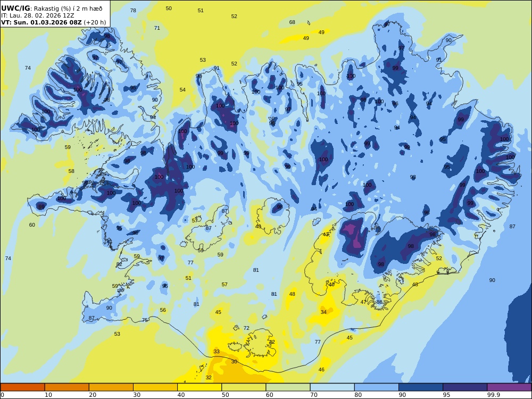Select the map value 71

pos(157,28)
